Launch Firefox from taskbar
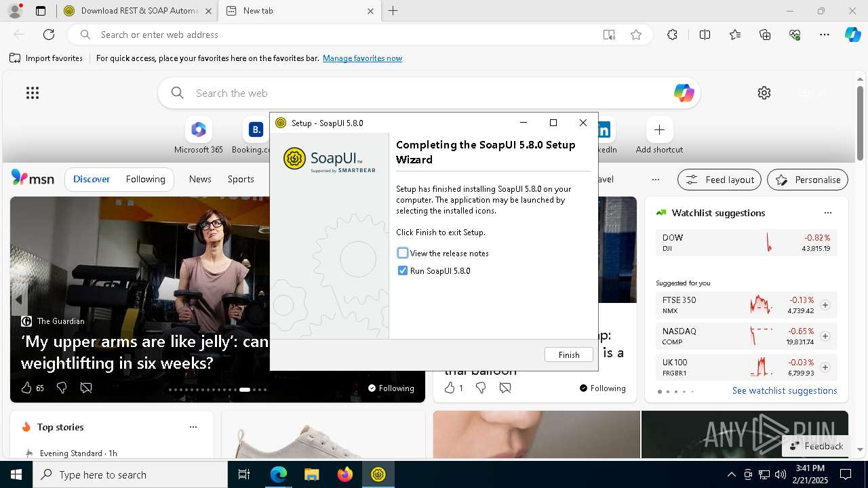868x488 pixels. [x=344, y=474]
